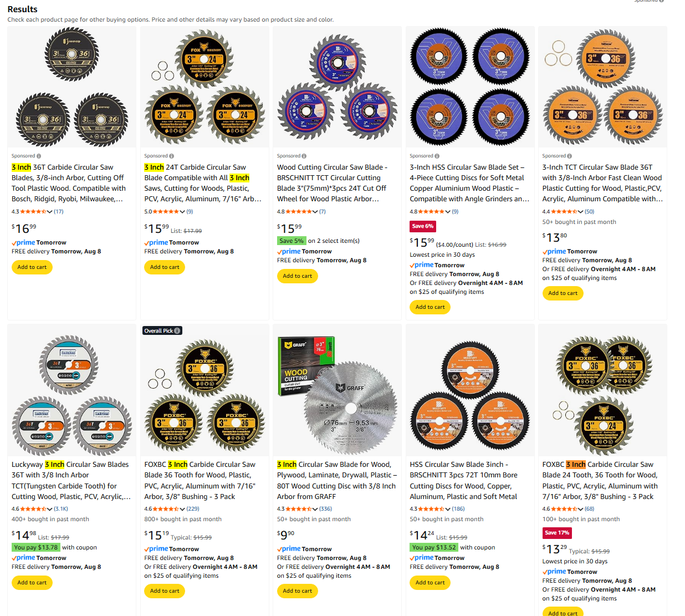The width and height of the screenshot is (685, 616).
Task: Click the Overall Pick info icon
Action: (177, 331)
